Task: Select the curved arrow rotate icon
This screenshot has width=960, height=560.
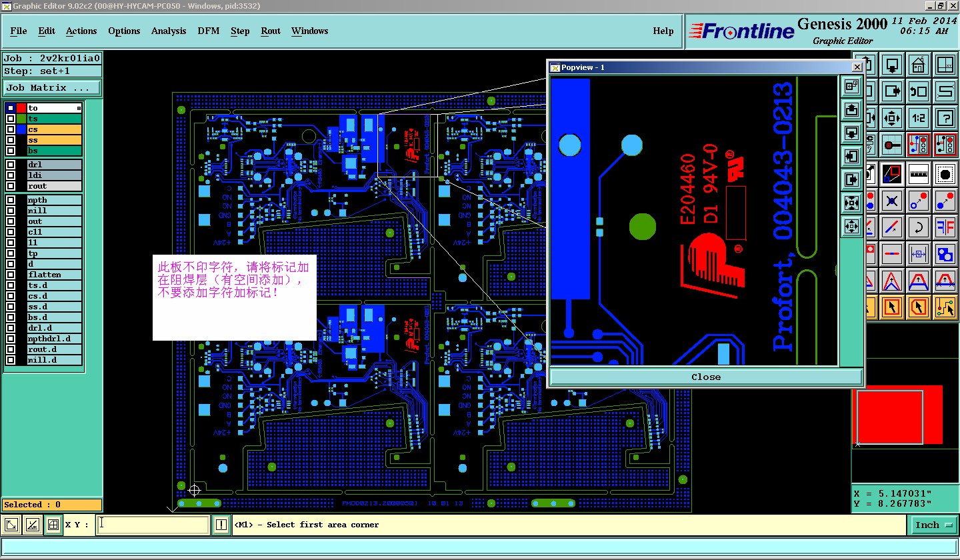Action: [918, 227]
